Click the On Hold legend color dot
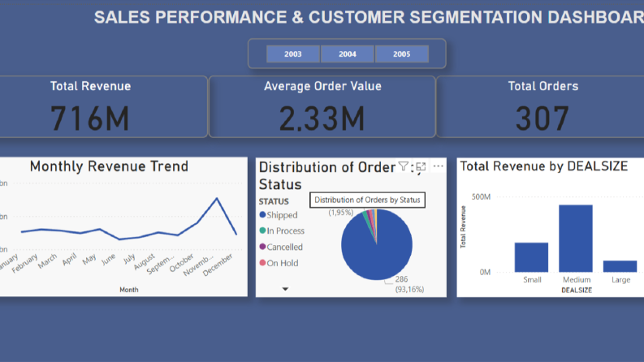This screenshot has height=362, width=644. click(x=262, y=263)
